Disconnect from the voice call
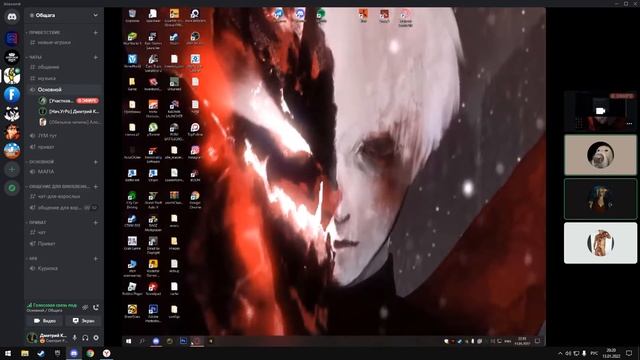Image resolution: width=640 pixels, height=360 pixels. 96,307
